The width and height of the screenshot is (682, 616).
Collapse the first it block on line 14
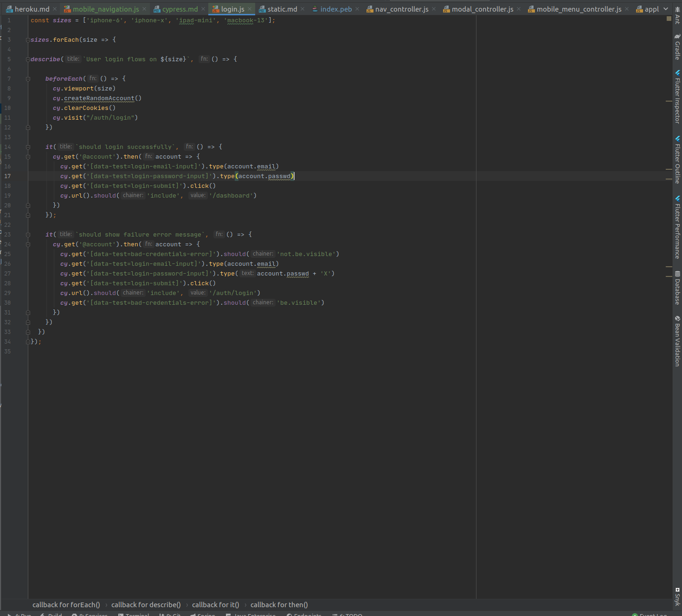point(28,147)
